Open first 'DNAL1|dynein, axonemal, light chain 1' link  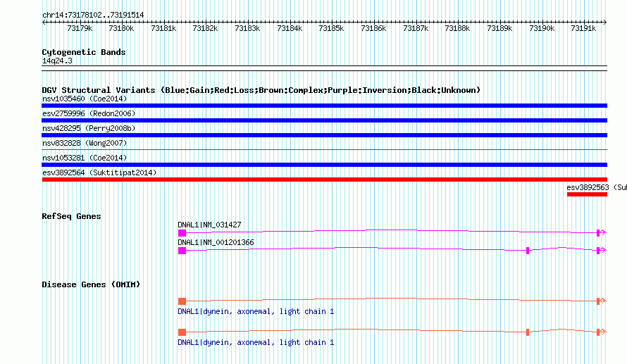[x=256, y=311]
